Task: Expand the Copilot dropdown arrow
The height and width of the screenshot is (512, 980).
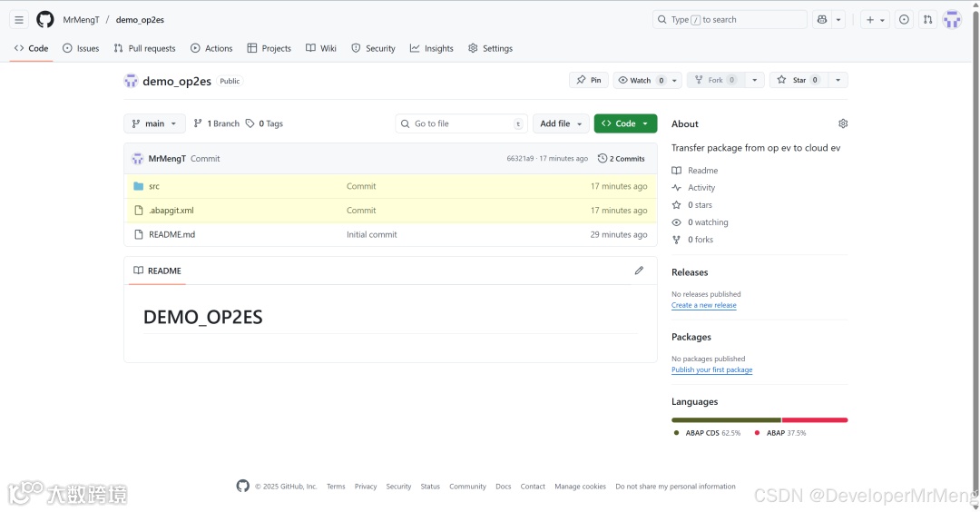Action: pyautogui.click(x=838, y=20)
